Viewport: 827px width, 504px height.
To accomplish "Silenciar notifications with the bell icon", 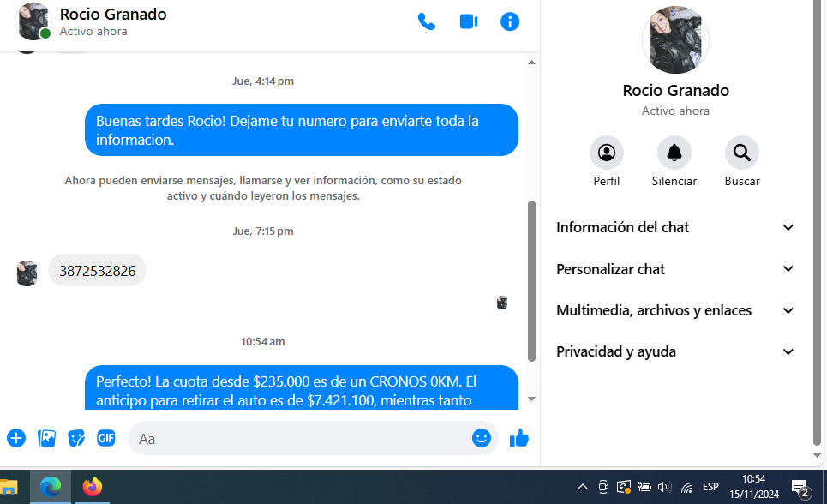I will click(x=674, y=153).
